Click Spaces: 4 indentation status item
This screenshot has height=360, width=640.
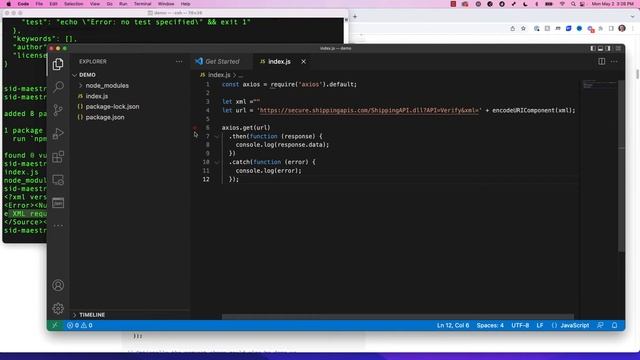[490, 325]
